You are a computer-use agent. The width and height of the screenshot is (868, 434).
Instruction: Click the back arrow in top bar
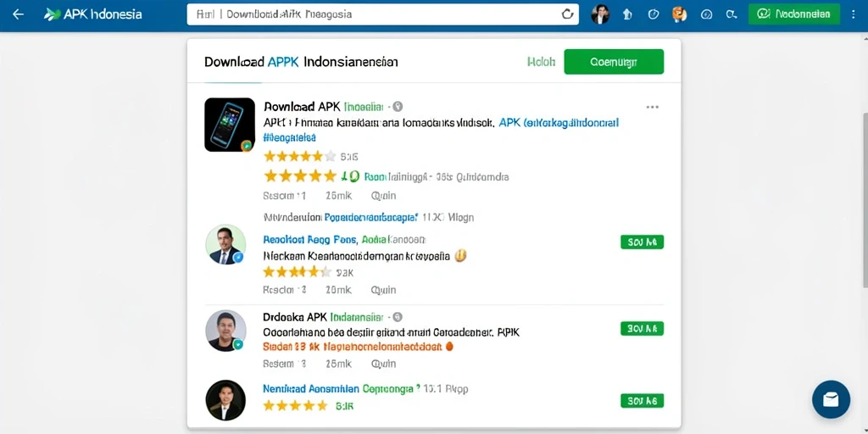click(x=19, y=14)
